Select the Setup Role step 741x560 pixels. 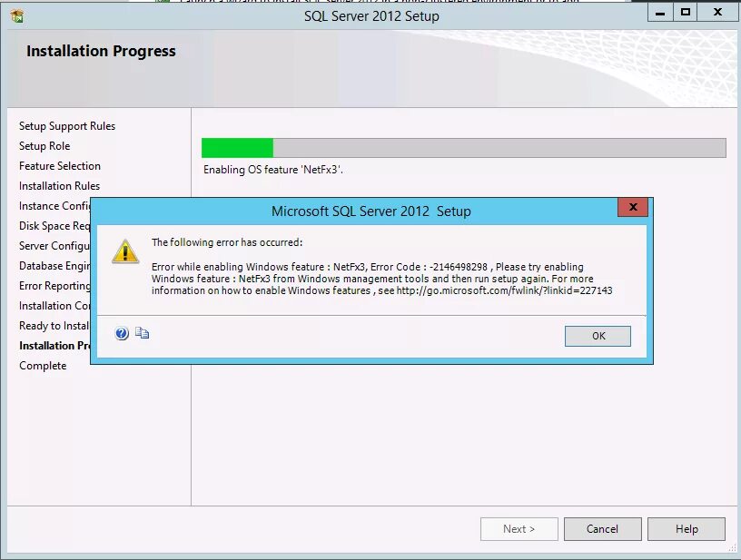44,146
